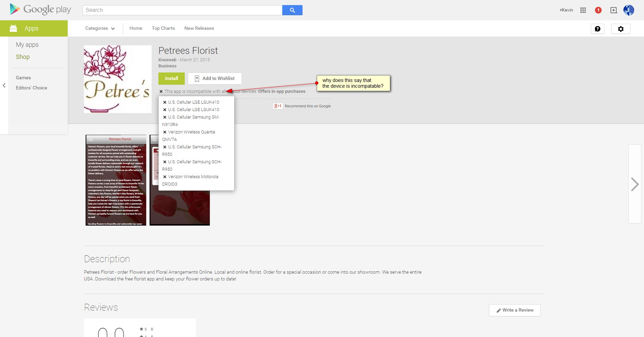The image size is (644, 337).
Task: Select the Apps section header
Action: pos(34,28)
